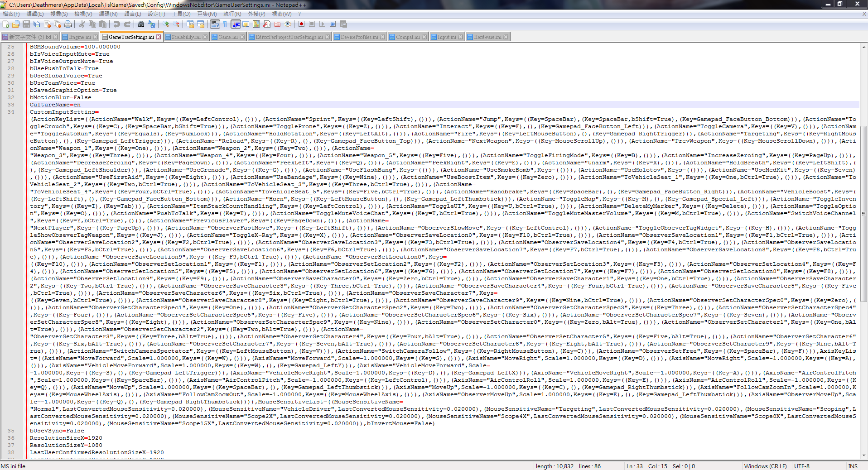Toggle the indent guide button
The height and width of the screenshot is (470, 868).
click(236, 24)
